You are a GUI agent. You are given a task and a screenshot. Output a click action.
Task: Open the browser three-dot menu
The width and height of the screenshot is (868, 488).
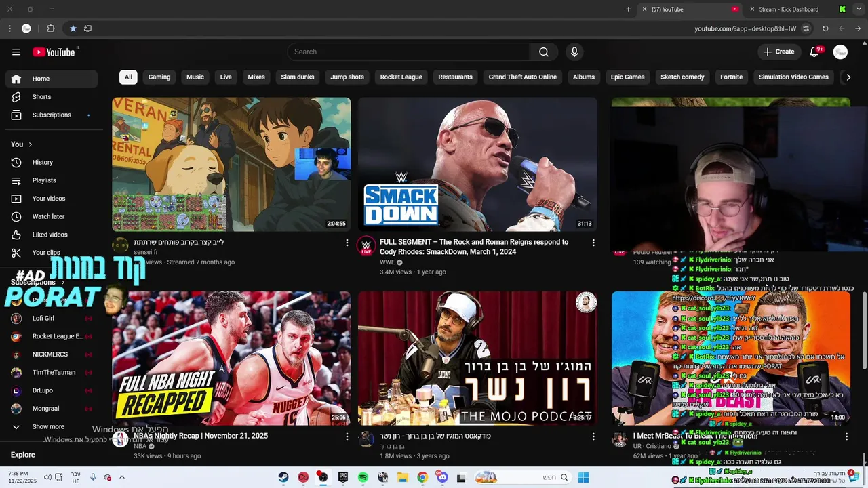(9, 28)
